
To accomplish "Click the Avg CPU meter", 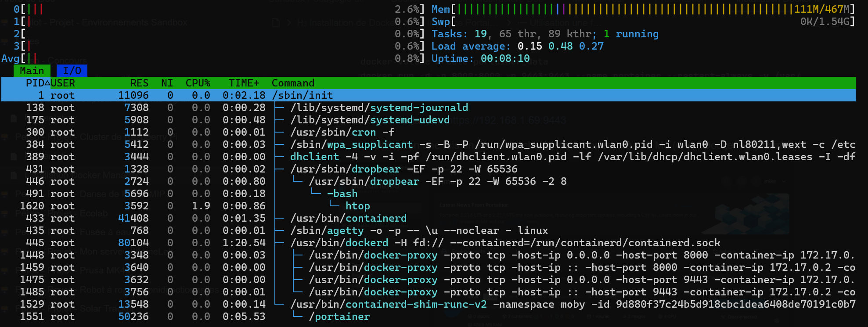I will 213,58.
